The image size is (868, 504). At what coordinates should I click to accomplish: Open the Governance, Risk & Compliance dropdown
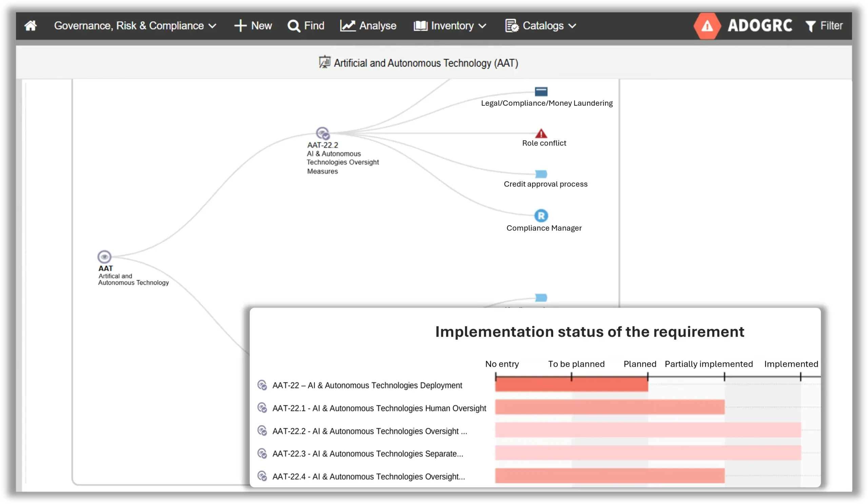135,26
